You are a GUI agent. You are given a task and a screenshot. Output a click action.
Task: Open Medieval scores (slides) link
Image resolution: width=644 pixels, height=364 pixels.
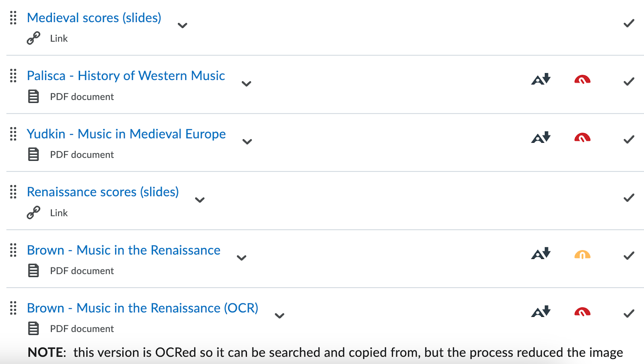[x=94, y=18]
